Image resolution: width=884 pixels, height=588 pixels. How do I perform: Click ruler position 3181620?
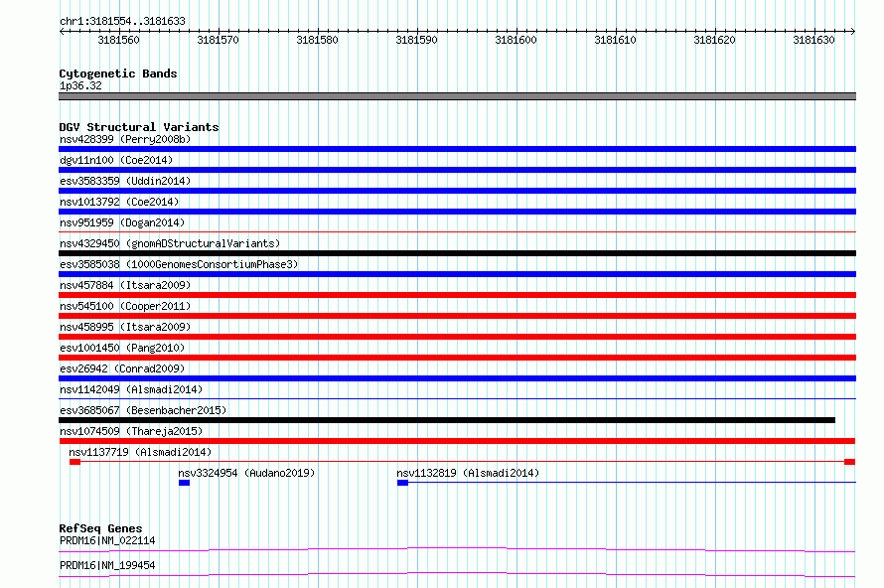(714, 40)
